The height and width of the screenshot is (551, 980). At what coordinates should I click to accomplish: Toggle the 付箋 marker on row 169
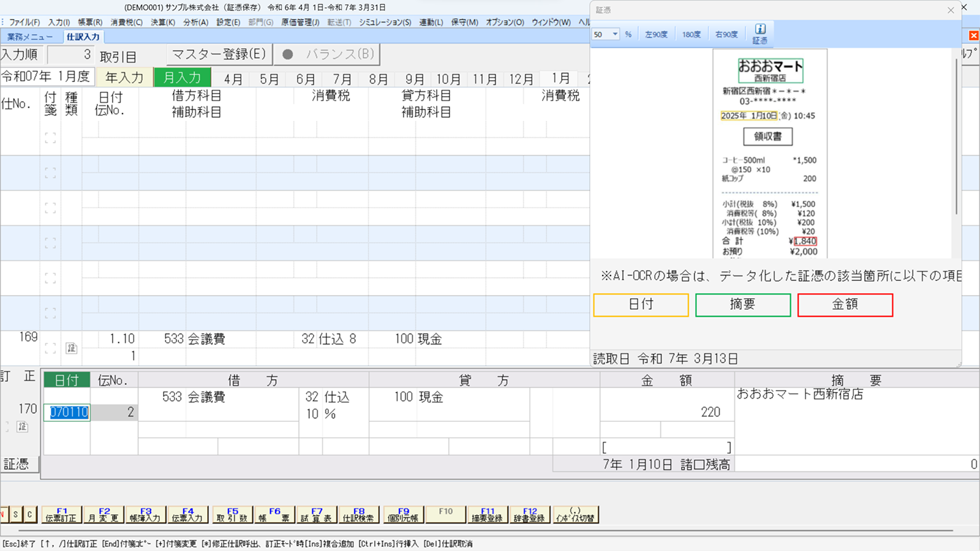50,348
